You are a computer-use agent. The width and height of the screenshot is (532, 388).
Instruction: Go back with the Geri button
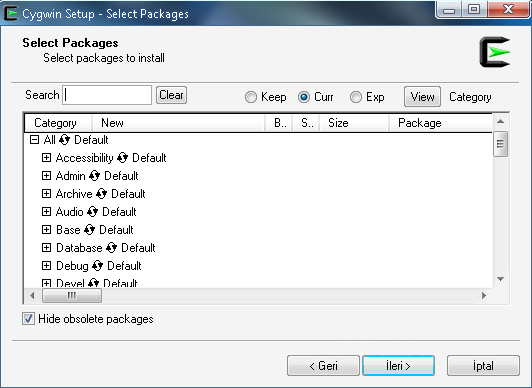coord(323,366)
